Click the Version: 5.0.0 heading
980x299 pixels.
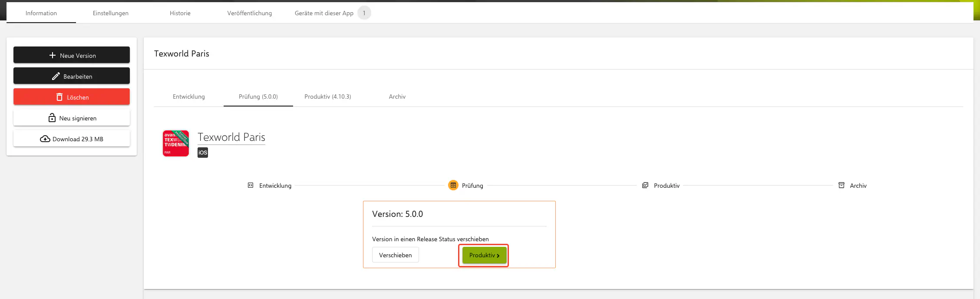[x=397, y=214]
